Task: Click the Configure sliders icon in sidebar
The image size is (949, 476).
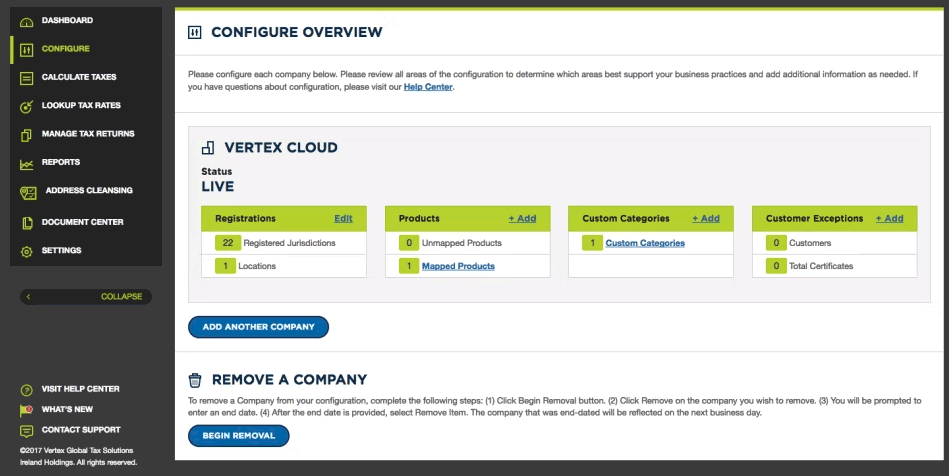Action: (x=26, y=50)
